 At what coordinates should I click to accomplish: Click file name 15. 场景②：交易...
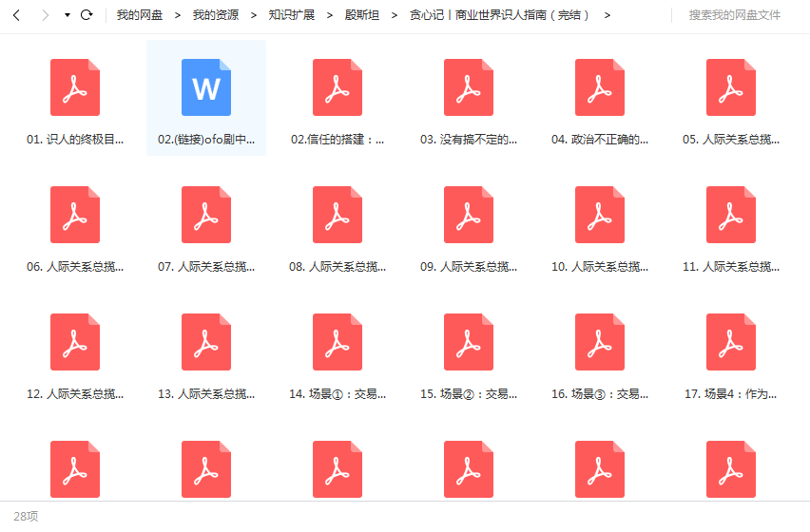pyautogui.click(x=469, y=394)
